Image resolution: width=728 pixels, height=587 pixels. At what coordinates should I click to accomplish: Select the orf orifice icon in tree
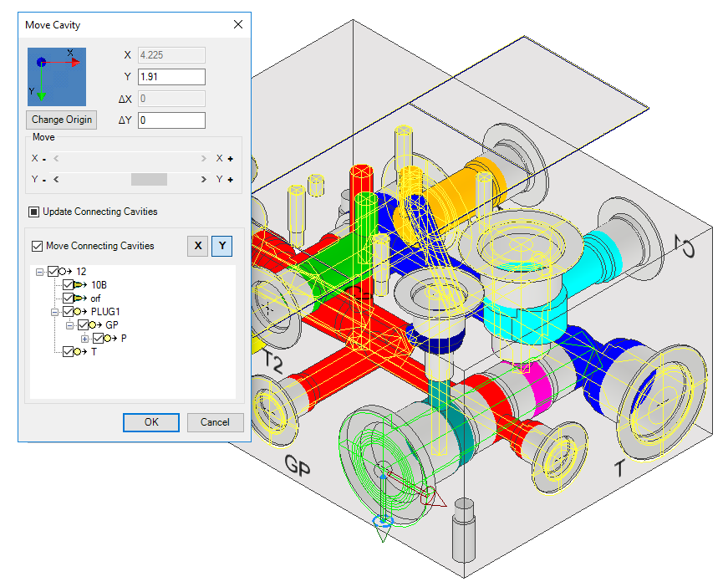80,299
